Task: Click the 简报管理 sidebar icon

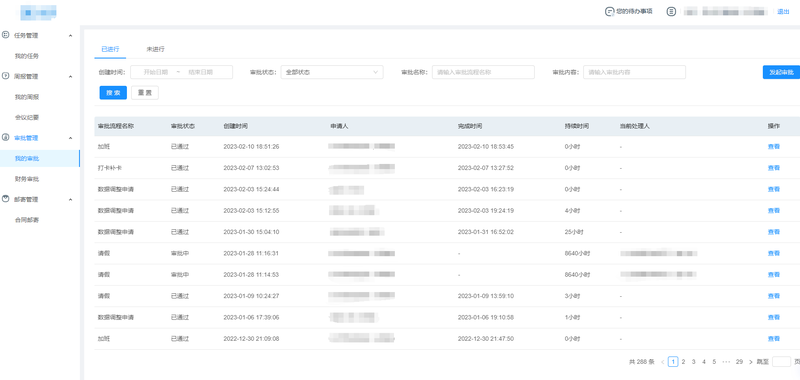Action: click(6, 76)
